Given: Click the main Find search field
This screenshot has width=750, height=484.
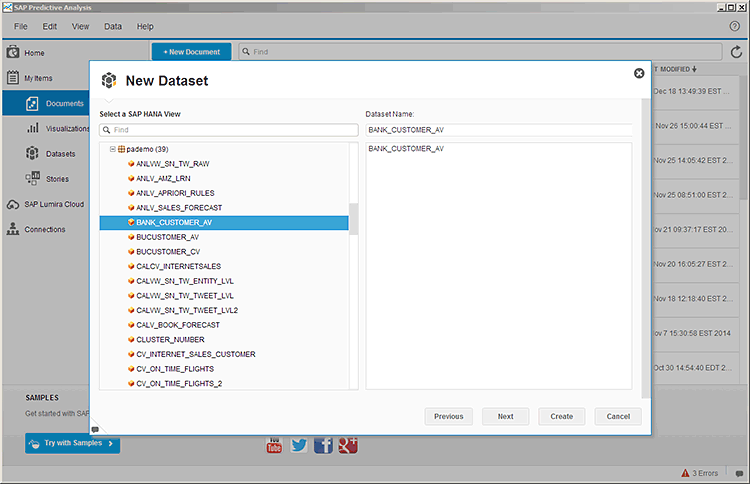Looking at the screenshot, I should (480, 52).
